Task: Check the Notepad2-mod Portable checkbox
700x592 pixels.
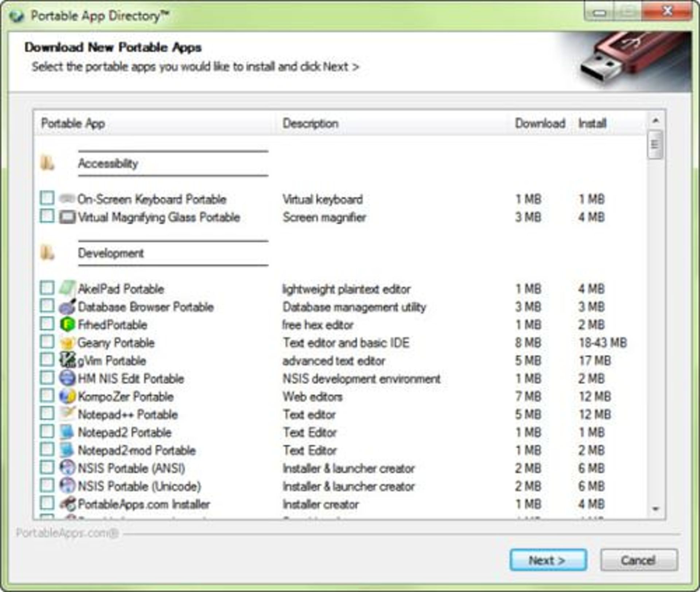Action: pos(47,449)
